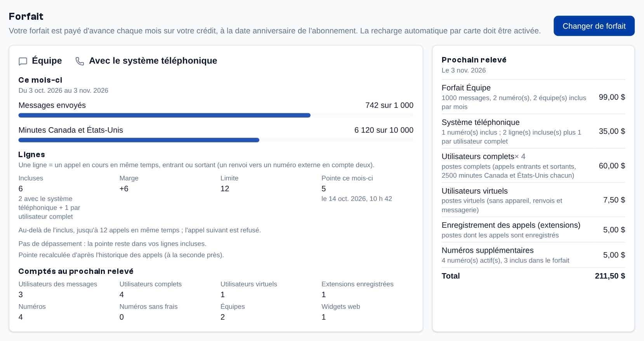Click the peak date 'le 14 oct. 2026, 10 h 42'
The image size is (644, 341).
coord(357,199)
